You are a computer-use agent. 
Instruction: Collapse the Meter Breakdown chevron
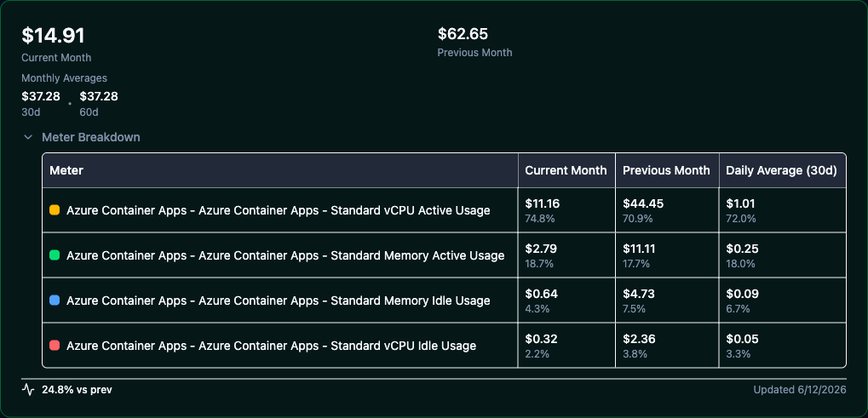[27, 137]
